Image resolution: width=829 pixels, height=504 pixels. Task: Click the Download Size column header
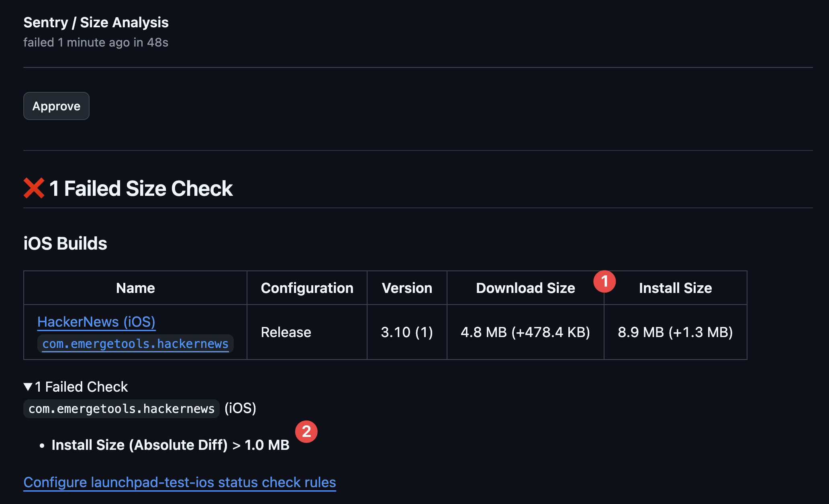click(x=525, y=288)
